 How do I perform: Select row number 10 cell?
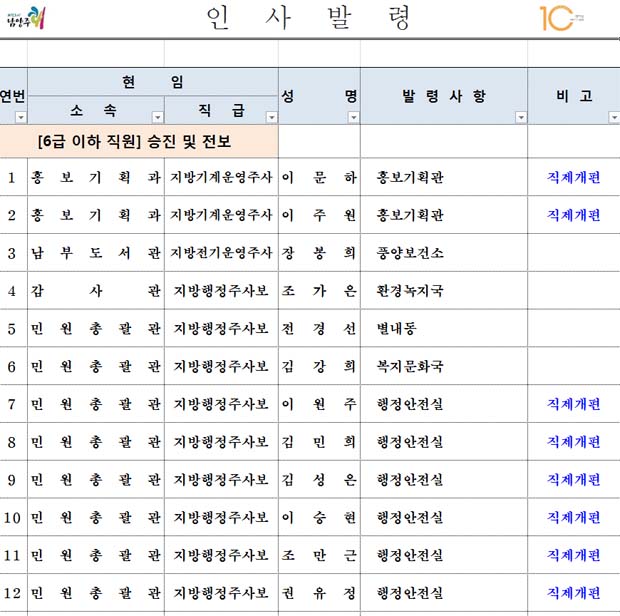tap(12, 518)
